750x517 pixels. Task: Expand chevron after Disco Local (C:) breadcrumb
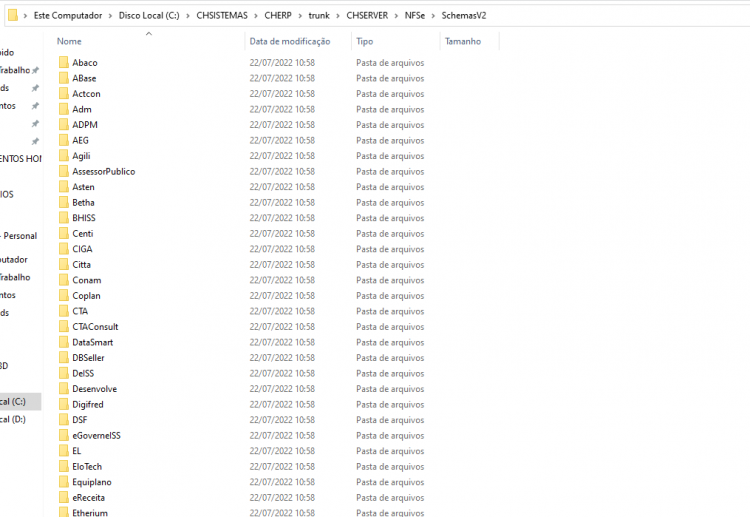(188, 16)
